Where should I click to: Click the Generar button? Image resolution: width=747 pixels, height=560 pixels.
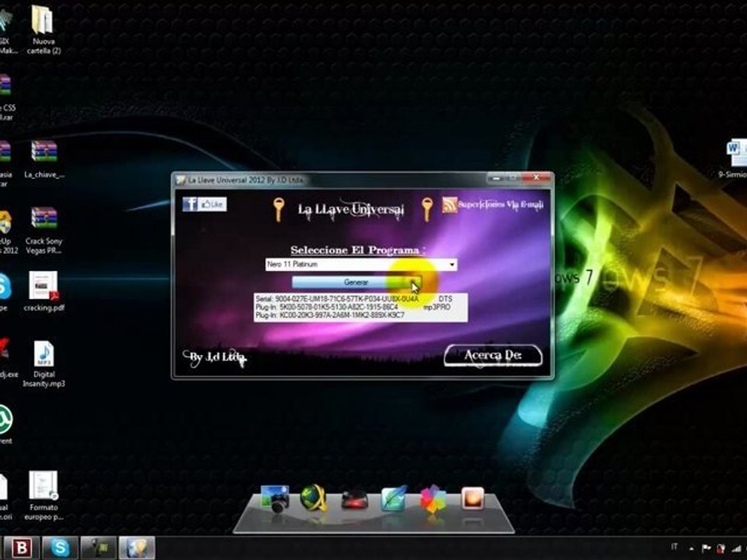coord(356,282)
